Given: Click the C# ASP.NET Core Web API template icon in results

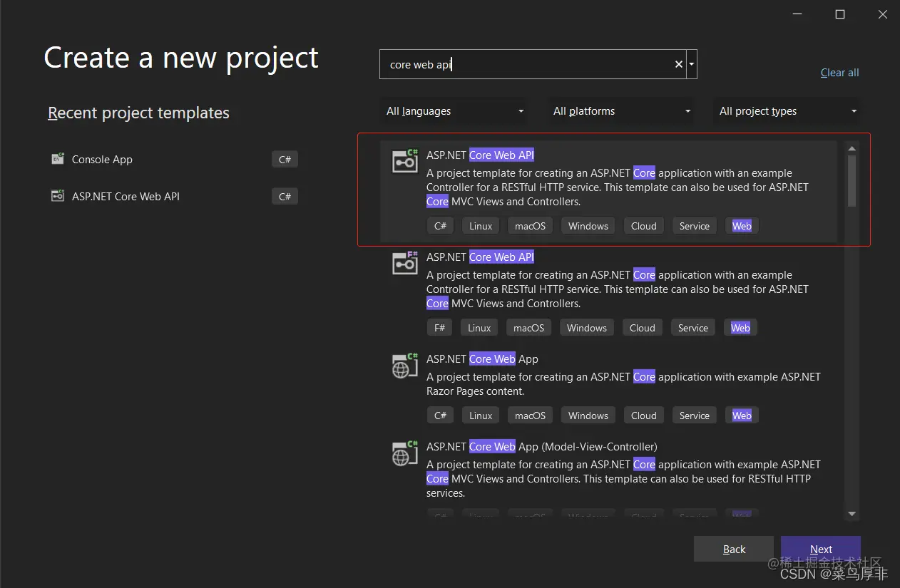Looking at the screenshot, I should coord(405,160).
